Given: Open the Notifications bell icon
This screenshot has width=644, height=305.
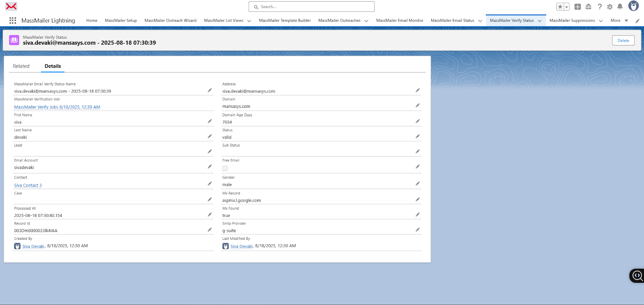Looking at the screenshot, I should tap(620, 7).
